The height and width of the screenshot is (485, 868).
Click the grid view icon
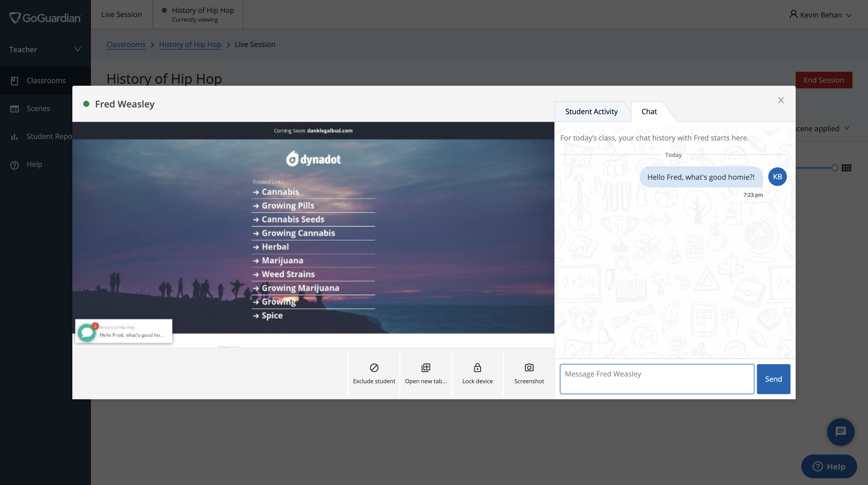click(846, 168)
